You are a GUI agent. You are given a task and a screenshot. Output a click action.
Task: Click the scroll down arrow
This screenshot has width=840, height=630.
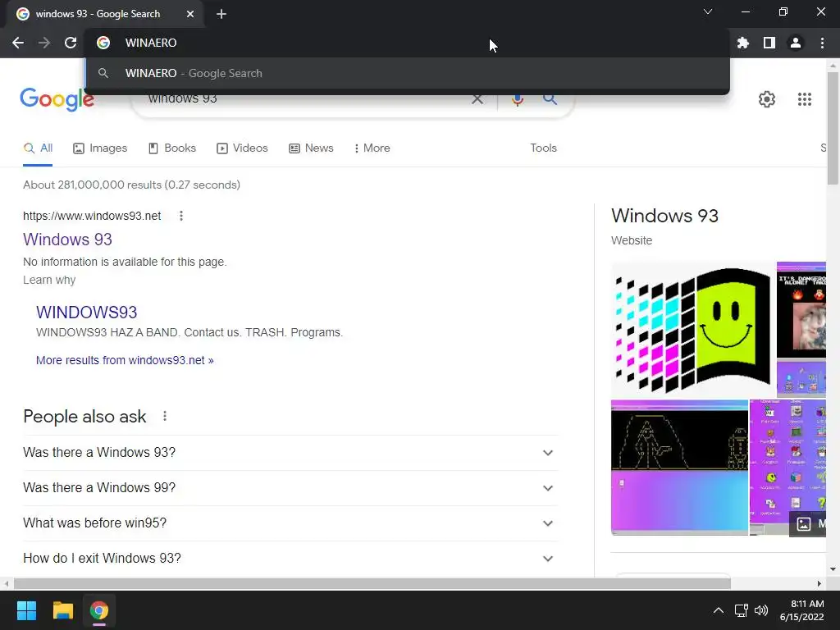[x=833, y=569]
